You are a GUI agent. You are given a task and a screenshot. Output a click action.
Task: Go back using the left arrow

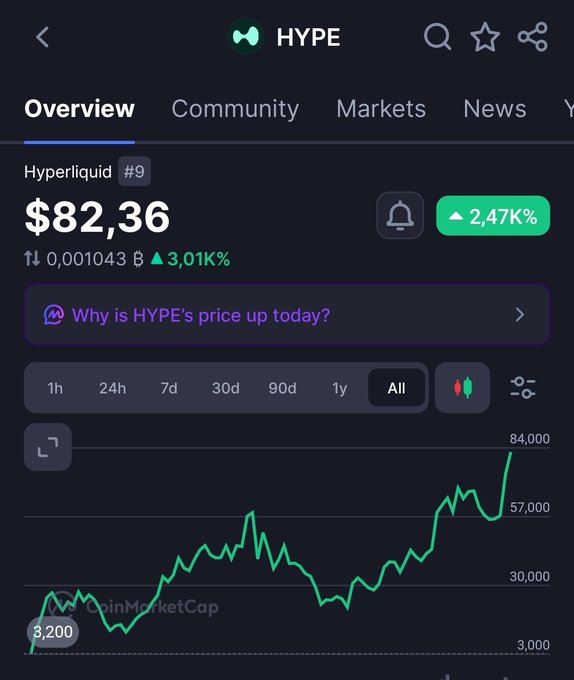point(42,37)
